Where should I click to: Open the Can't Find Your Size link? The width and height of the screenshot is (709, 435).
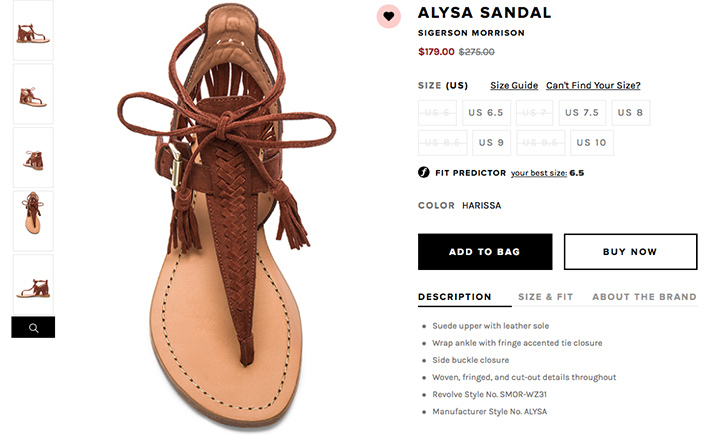(x=593, y=85)
